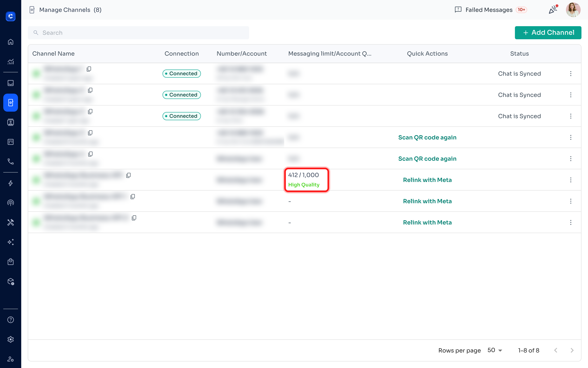
Task: Click the Add Channel button
Action: pos(548,33)
